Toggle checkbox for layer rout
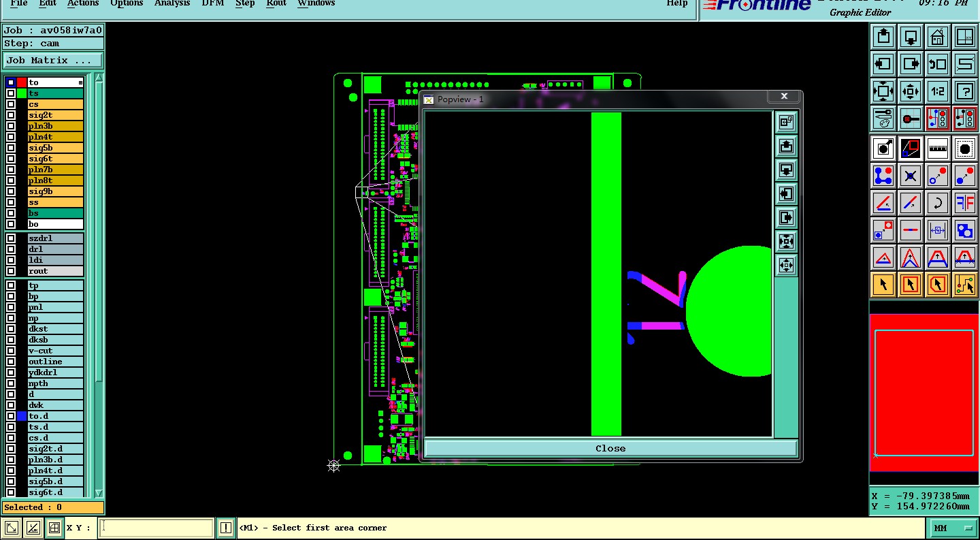The image size is (980, 540). pyautogui.click(x=11, y=271)
